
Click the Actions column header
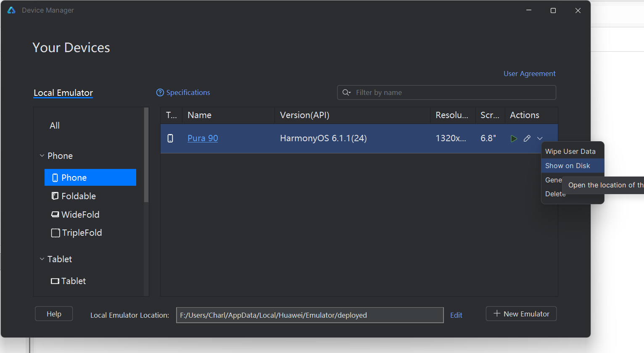pyautogui.click(x=531, y=115)
